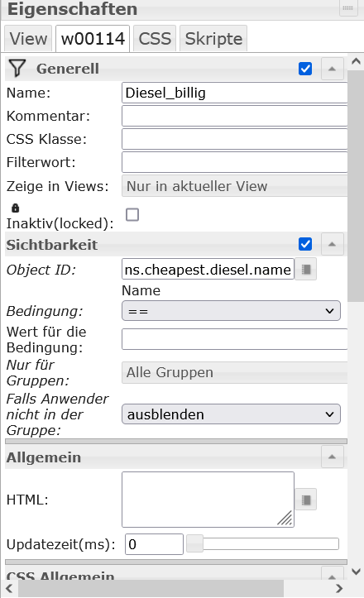Screen dimensions: 364x598
Task: Click the filter funnel icon beside Generell
Action: coord(17,69)
